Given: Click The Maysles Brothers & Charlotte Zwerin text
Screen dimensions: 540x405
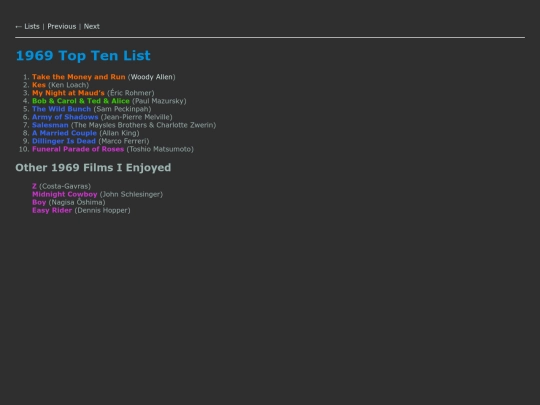Looking at the screenshot, I should pos(143,125).
